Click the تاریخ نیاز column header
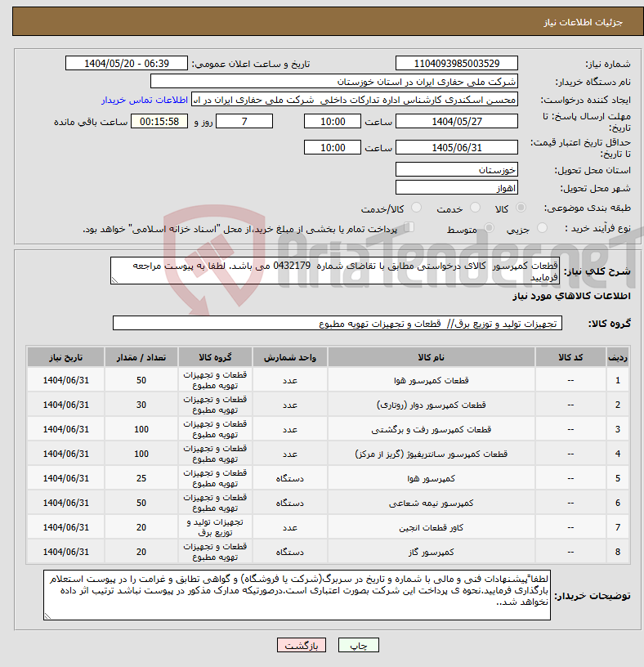This screenshot has height=667, width=644. coord(66,357)
